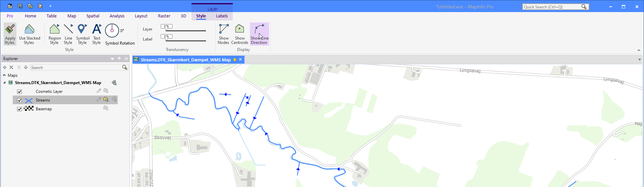Open Text Style tool
Image resolution: width=644 pixels, height=187 pixels.
pyautogui.click(x=97, y=34)
